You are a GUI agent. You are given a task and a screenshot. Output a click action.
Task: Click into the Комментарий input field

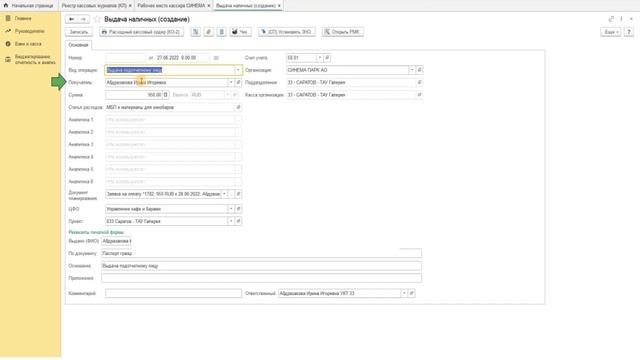click(173, 293)
